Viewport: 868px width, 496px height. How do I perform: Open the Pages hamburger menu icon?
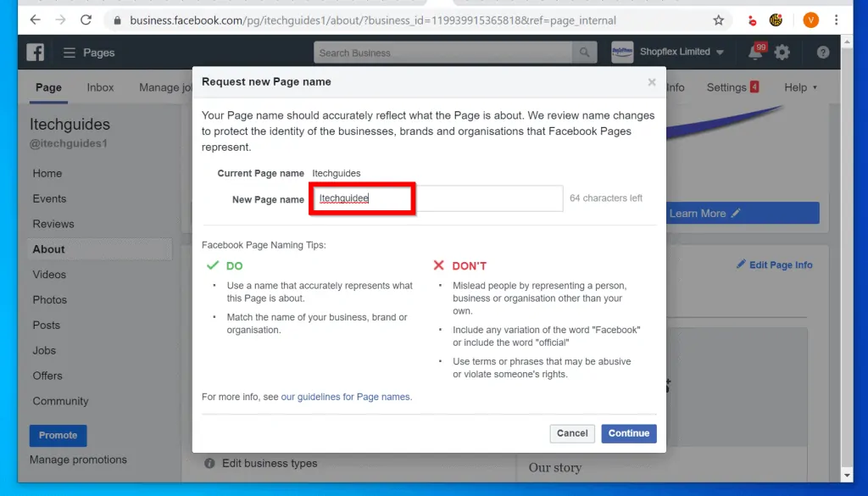pyautogui.click(x=70, y=53)
